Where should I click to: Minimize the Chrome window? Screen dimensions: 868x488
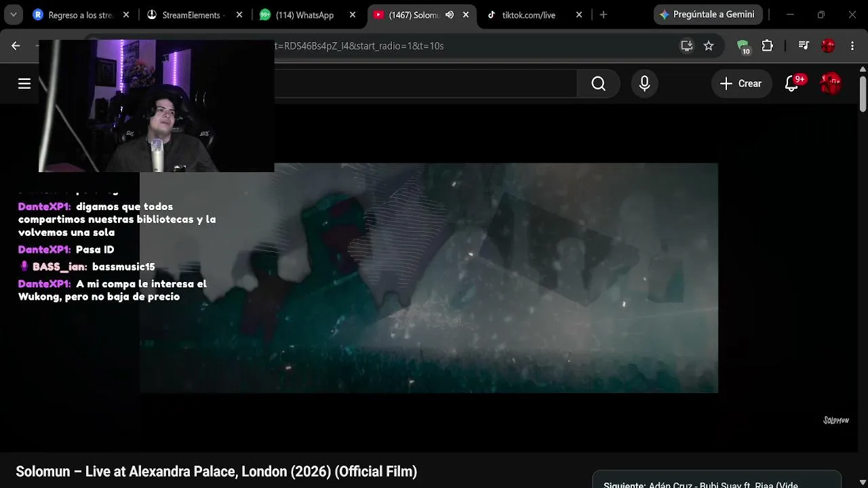(x=790, y=15)
